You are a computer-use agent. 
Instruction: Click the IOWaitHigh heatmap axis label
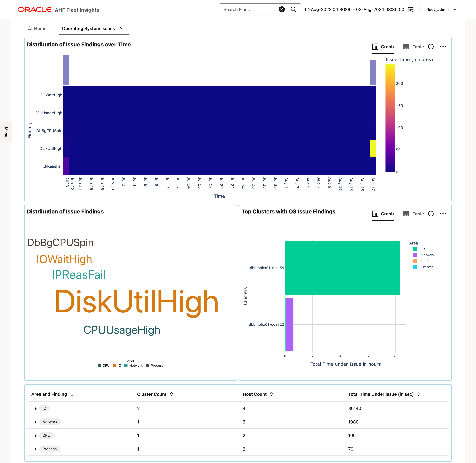(x=51, y=95)
